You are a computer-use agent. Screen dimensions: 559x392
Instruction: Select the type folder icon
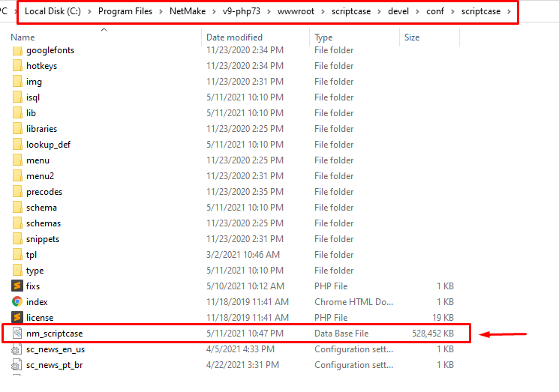(17, 271)
